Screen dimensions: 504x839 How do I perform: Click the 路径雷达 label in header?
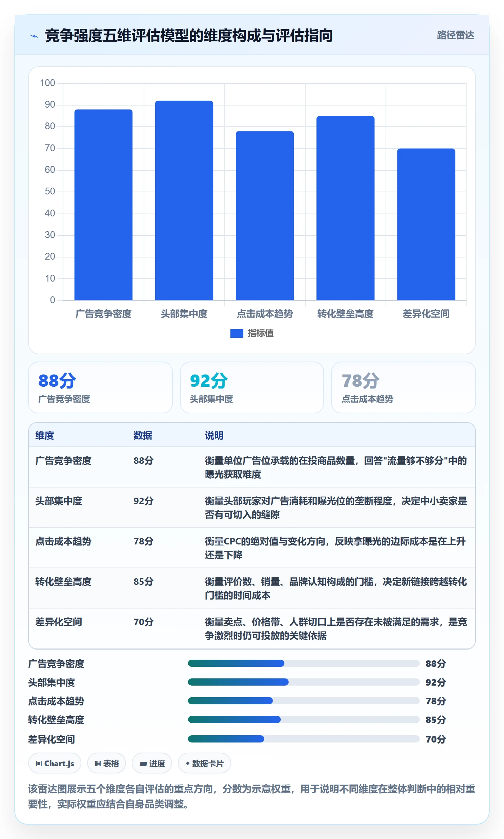[x=455, y=35]
